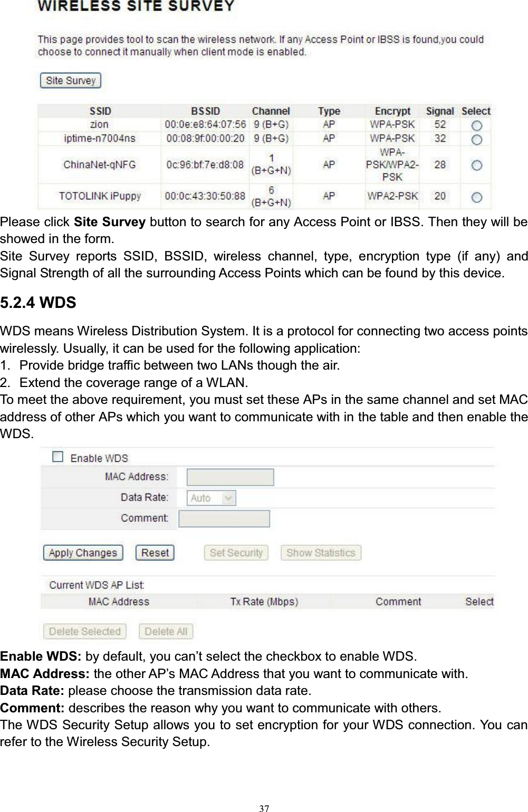Click the Site Survey button
The width and height of the screenshot is (528, 812).
point(71,81)
